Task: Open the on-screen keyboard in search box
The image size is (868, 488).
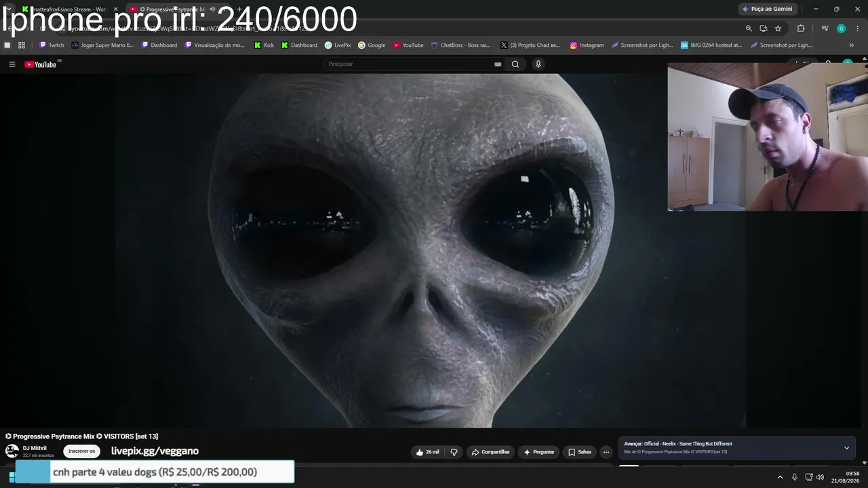Action: point(498,64)
